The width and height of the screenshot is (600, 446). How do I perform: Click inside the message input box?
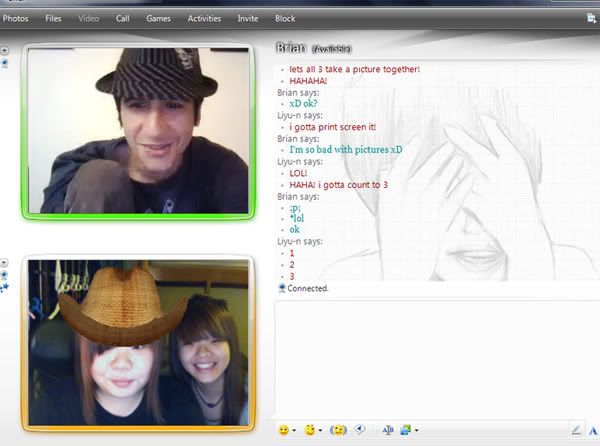[436, 360]
